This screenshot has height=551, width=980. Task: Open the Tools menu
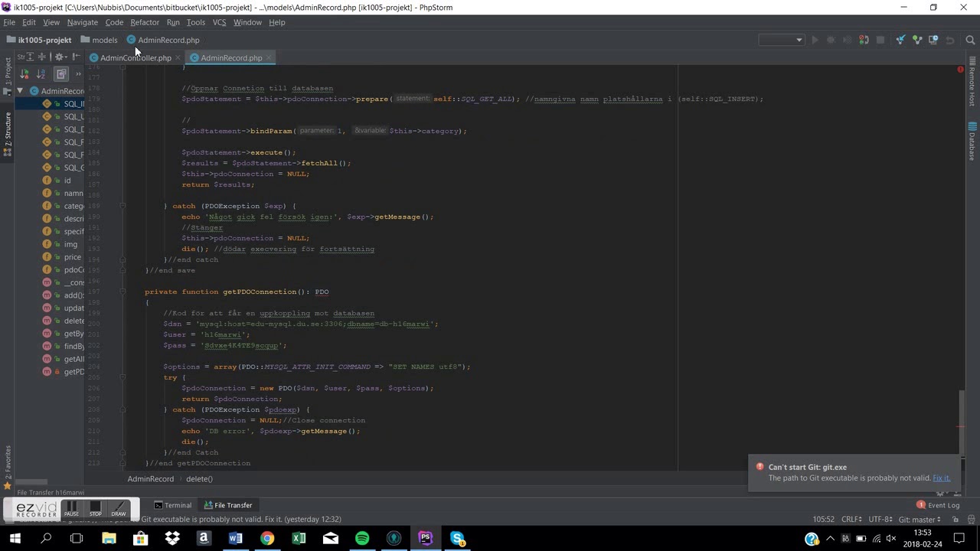click(x=196, y=22)
